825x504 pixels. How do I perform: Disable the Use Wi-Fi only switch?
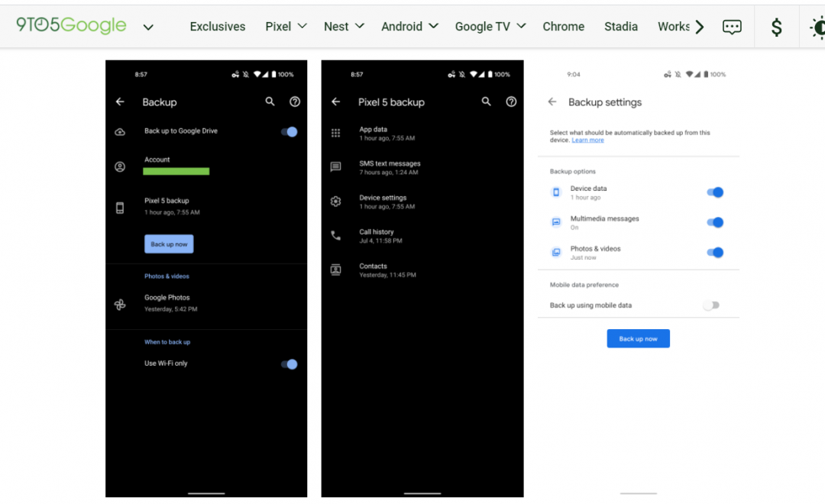(289, 364)
